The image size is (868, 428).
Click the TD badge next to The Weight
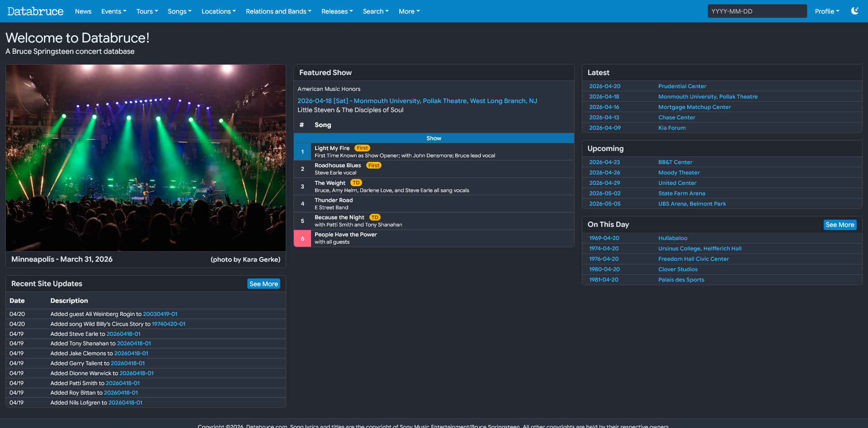(x=356, y=183)
